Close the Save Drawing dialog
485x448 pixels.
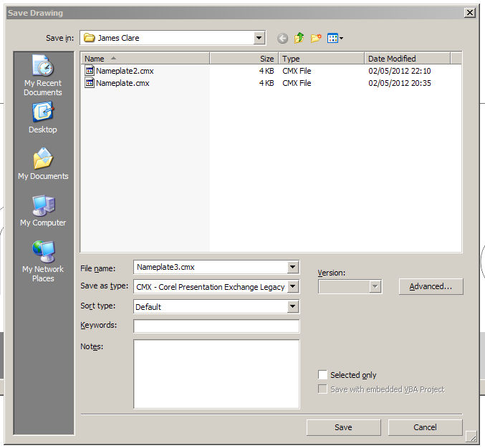[470, 13]
